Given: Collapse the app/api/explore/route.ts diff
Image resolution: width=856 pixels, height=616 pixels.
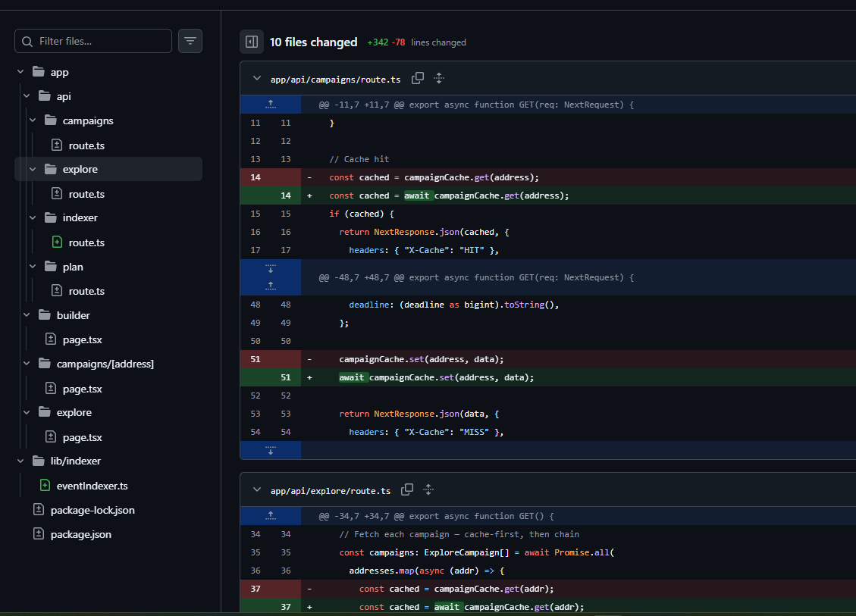Looking at the screenshot, I should pyautogui.click(x=256, y=490).
